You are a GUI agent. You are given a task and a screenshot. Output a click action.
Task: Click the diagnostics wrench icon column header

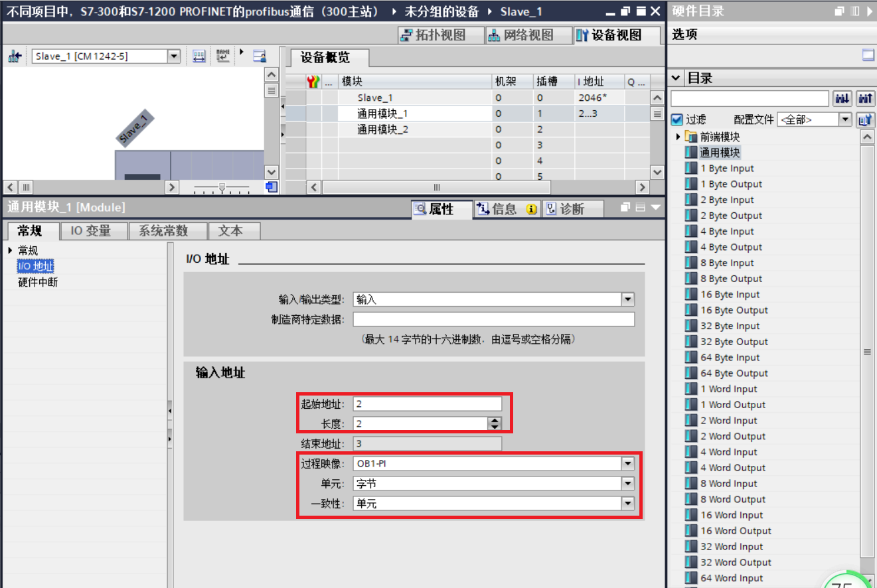(313, 82)
